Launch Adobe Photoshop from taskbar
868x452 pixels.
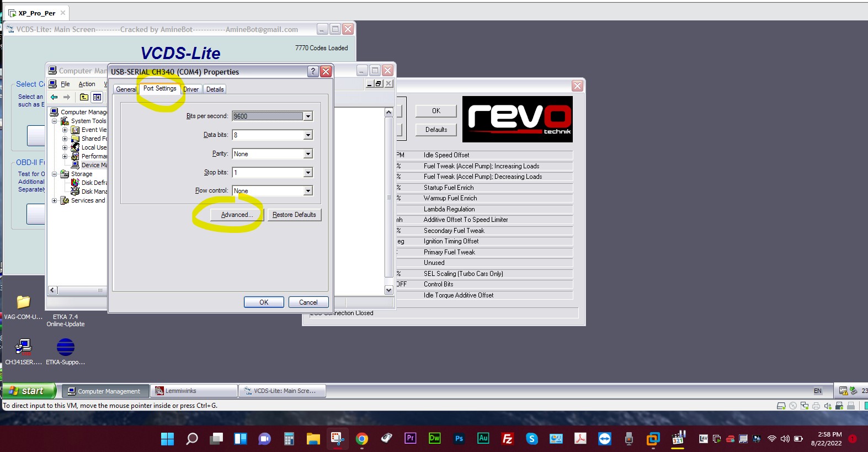coord(459,439)
